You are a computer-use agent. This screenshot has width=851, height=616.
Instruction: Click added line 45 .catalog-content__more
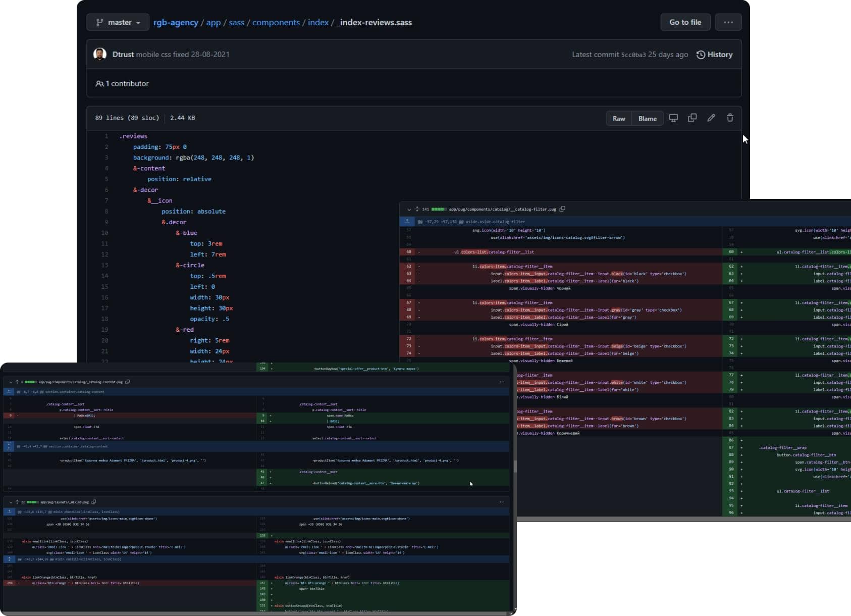(383, 472)
